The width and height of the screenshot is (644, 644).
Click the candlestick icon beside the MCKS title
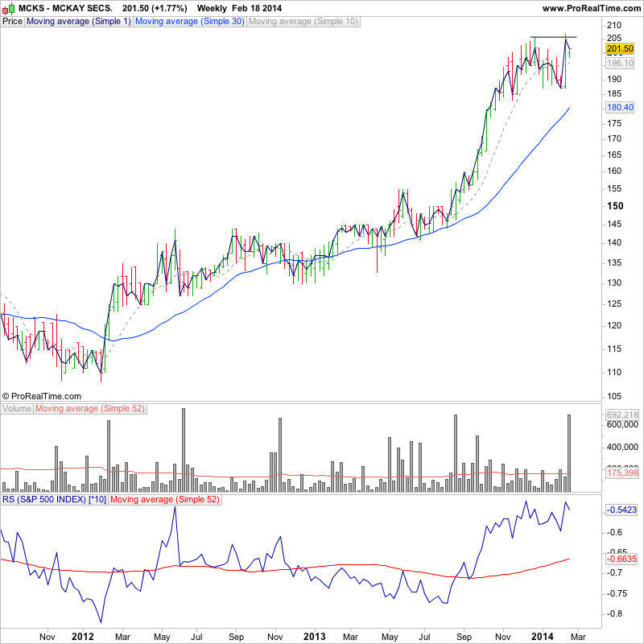tap(9, 8)
